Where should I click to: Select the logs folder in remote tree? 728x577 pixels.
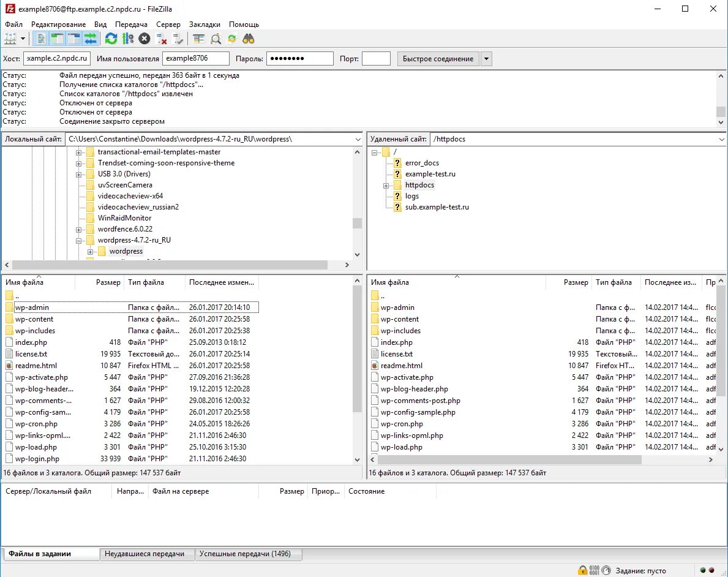click(412, 196)
